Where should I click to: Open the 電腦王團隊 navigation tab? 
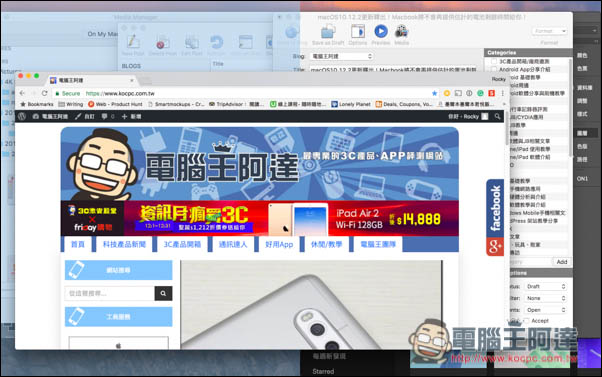[378, 244]
